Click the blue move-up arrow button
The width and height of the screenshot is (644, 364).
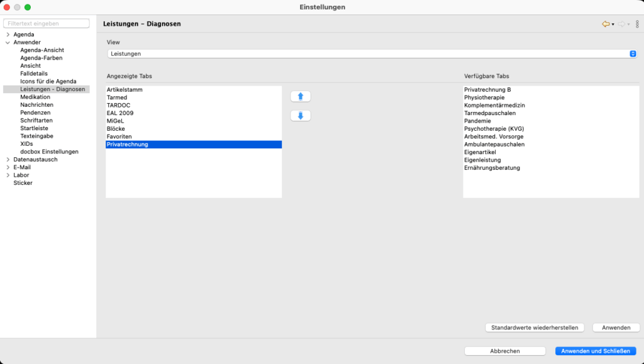coord(300,96)
